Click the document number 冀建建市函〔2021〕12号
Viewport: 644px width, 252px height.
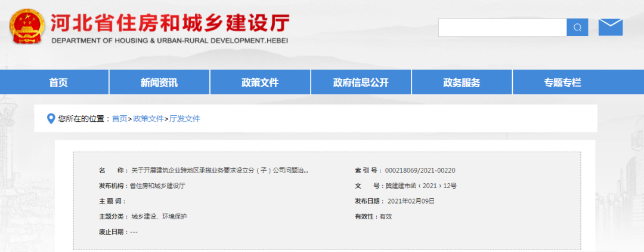pyautogui.click(x=420, y=186)
